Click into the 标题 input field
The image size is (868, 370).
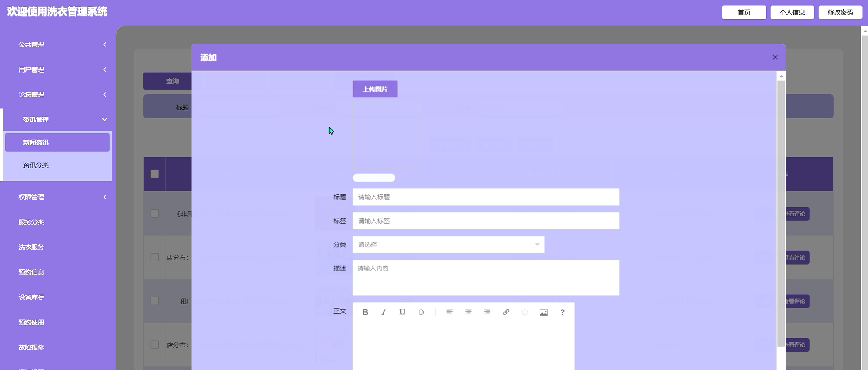coord(486,197)
